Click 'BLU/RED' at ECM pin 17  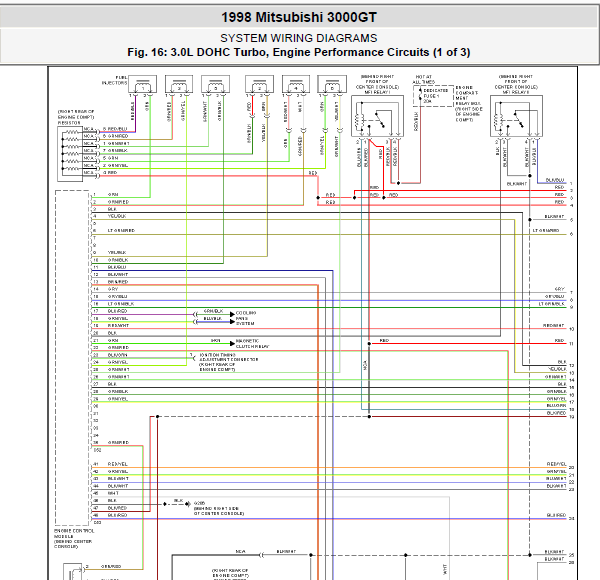[x=117, y=311]
